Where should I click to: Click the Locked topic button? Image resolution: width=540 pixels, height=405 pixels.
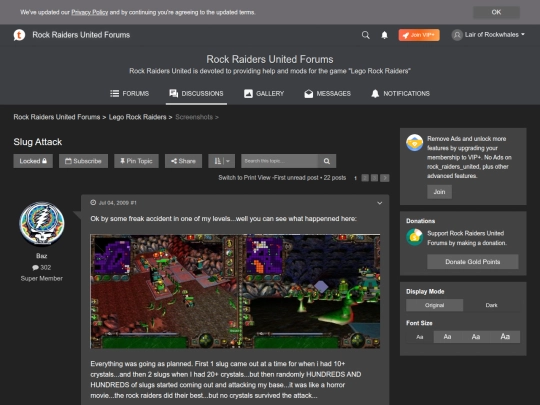[33, 161]
